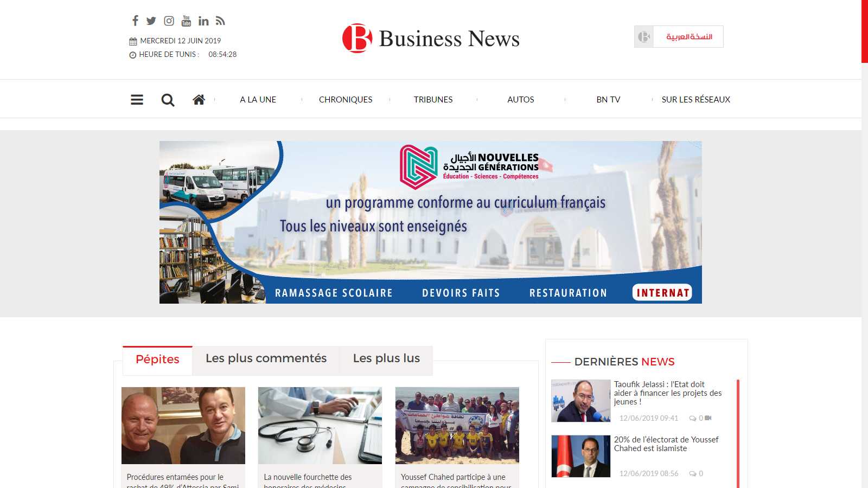Click the Twitter bird icon
Screen dimensions: 868x488
pyautogui.click(x=151, y=21)
